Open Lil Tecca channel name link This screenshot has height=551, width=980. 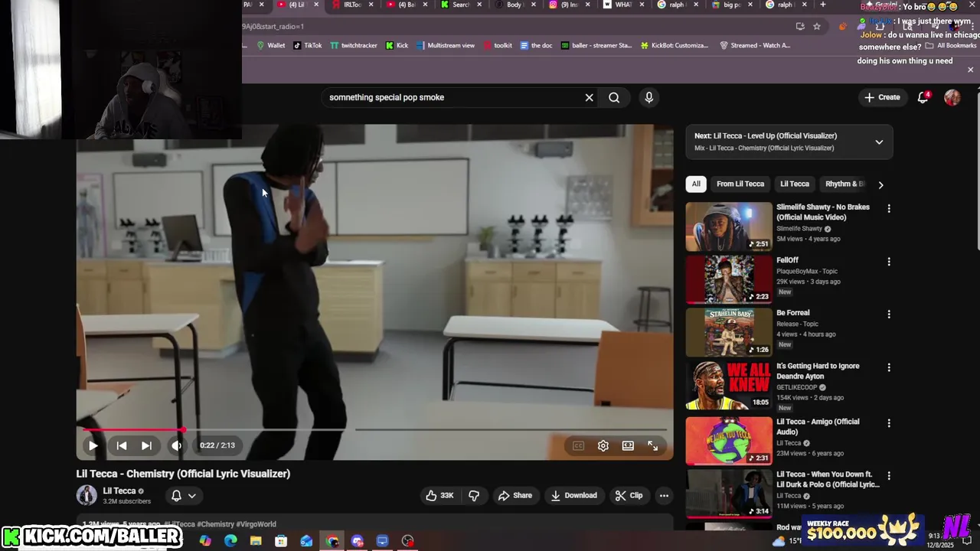119,491
